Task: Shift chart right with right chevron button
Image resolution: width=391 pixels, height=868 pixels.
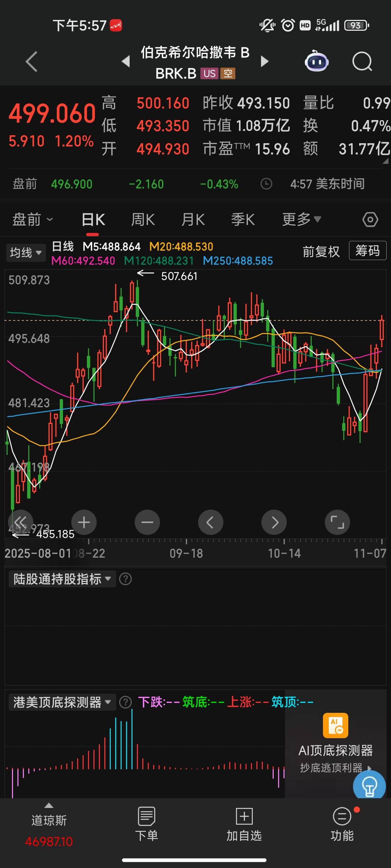Action: click(x=274, y=522)
